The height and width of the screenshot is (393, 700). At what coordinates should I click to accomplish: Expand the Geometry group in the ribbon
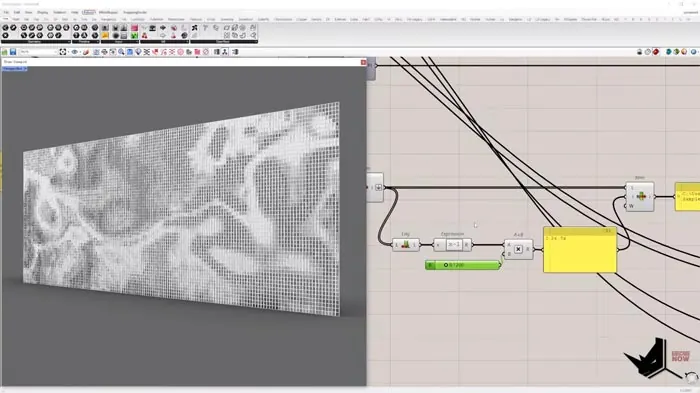(35, 42)
